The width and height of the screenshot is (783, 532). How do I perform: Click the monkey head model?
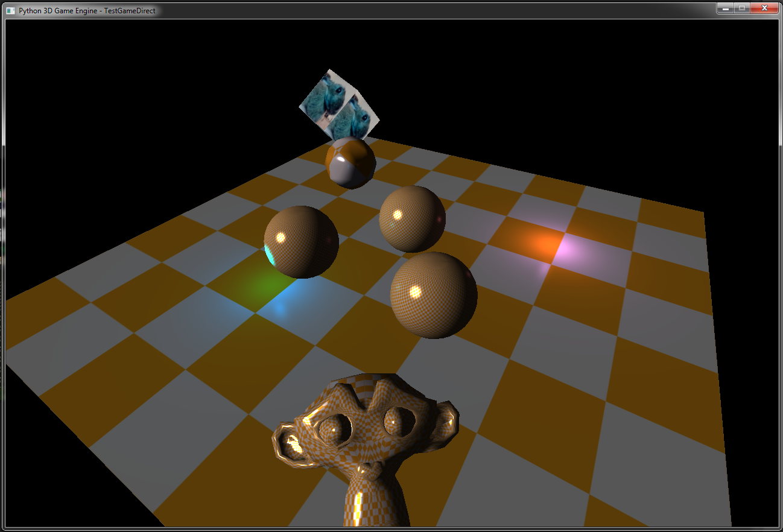click(366, 449)
